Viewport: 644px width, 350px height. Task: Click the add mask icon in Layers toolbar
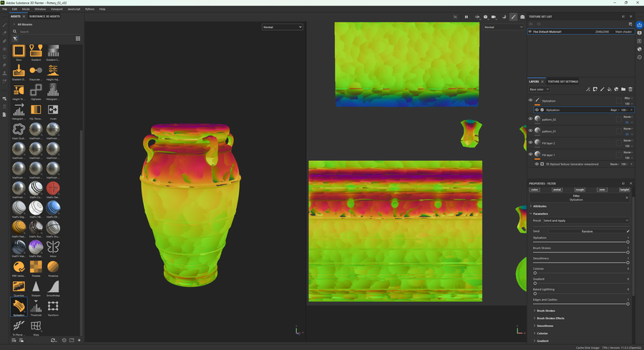click(x=595, y=89)
